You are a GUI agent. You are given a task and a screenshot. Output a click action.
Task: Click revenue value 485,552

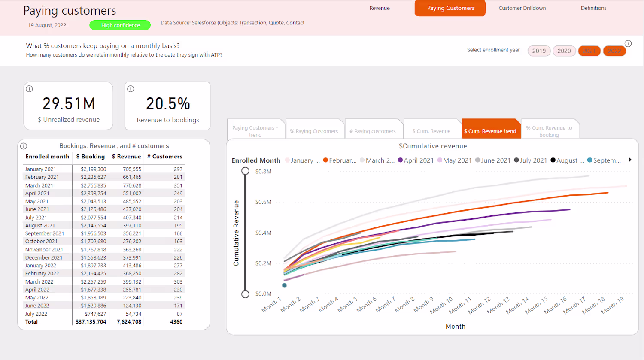[x=132, y=201]
